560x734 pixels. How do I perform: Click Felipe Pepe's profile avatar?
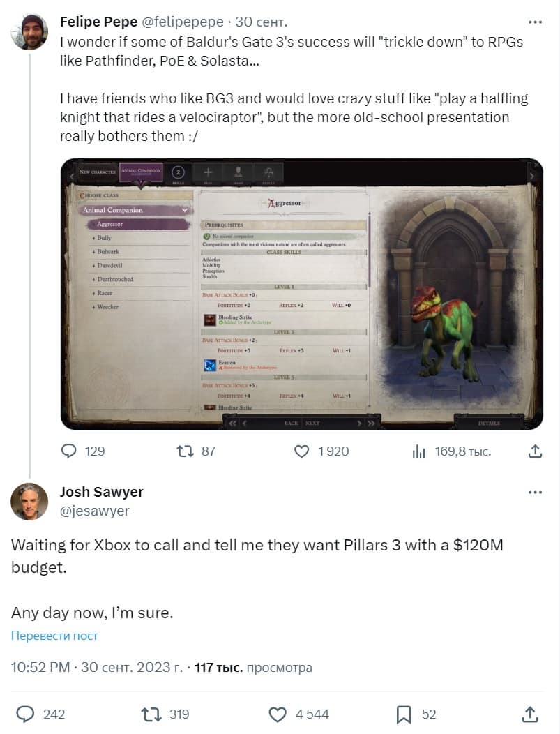click(29, 32)
